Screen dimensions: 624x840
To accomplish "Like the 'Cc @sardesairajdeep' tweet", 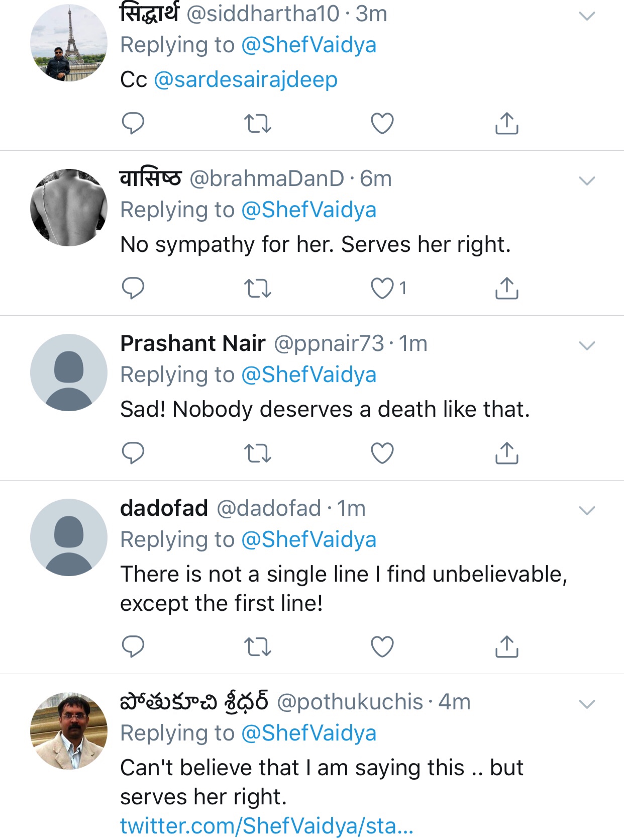I will tap(382, 123).
